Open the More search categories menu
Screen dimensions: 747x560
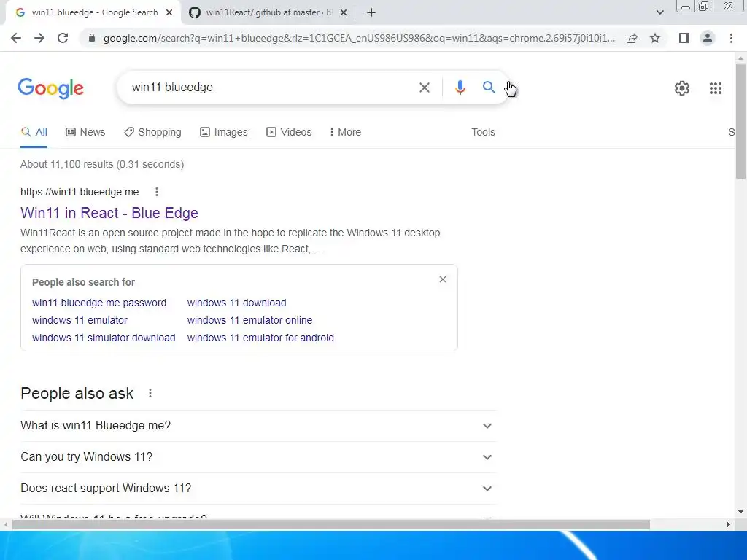pyautogui.click(x=345, y=133)
